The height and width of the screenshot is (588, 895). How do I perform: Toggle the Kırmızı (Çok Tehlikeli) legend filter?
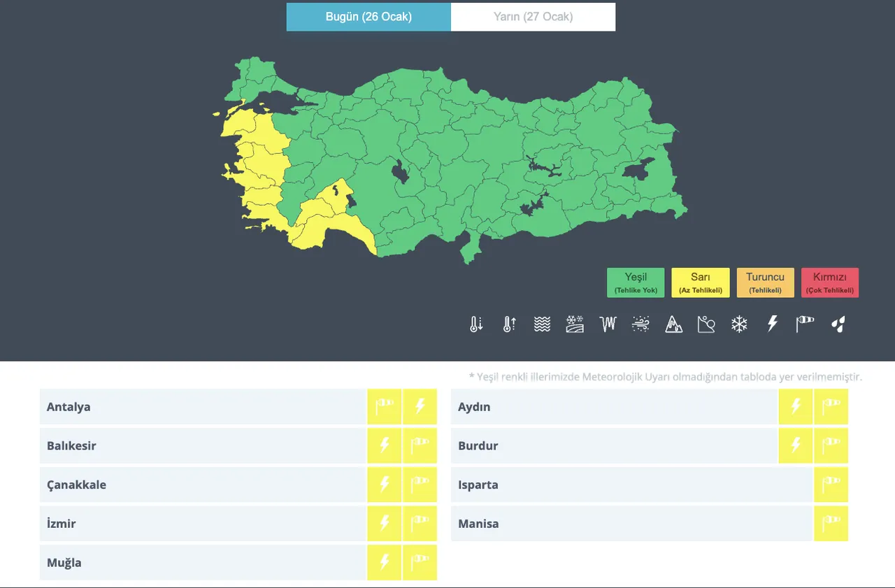[830, 282]
